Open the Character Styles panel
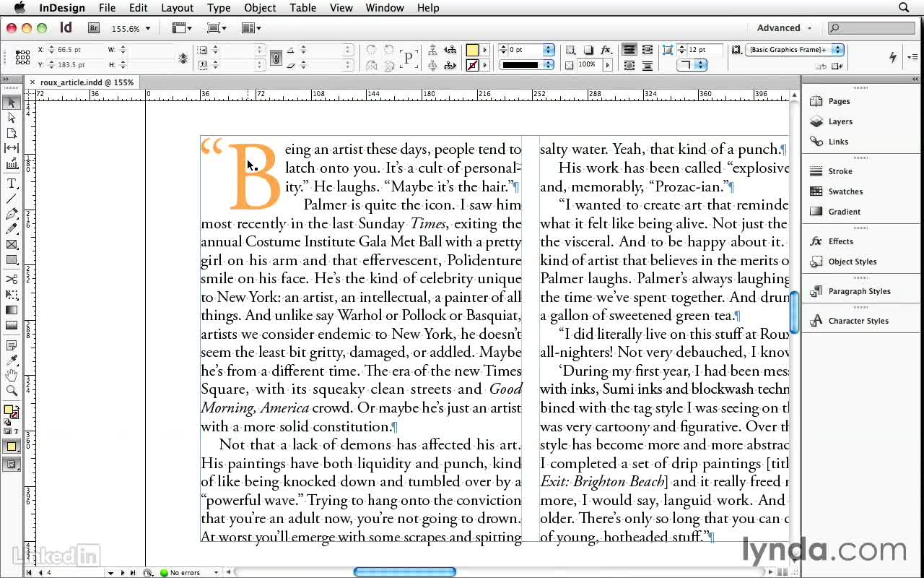The width and height of the screenshot is (924, 578). (x=858, y=321)
